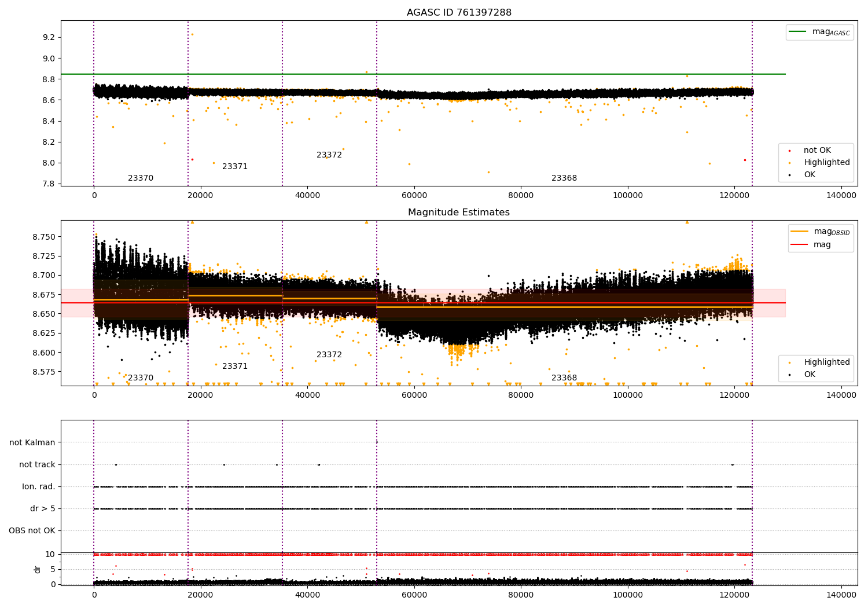This screenshot has width=868, height=608.
Task: Click the horizontal green mag AGASC line
Action: [x=423, y=74]
